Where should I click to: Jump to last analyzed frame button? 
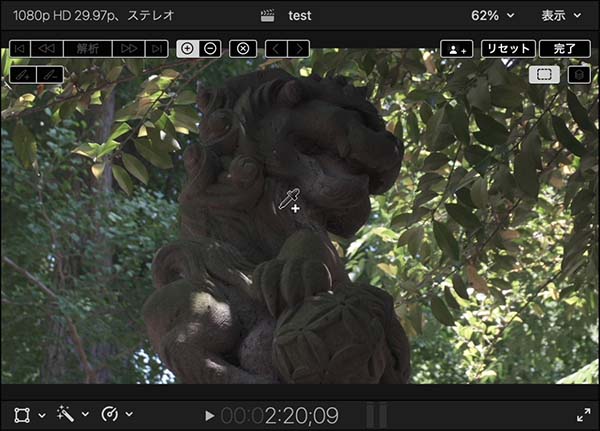157,49
